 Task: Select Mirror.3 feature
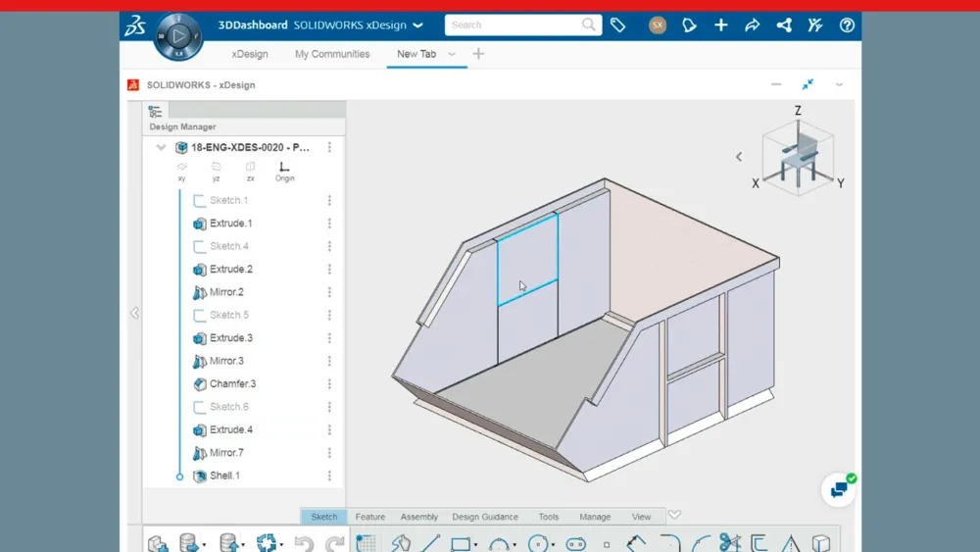[226, 361]
